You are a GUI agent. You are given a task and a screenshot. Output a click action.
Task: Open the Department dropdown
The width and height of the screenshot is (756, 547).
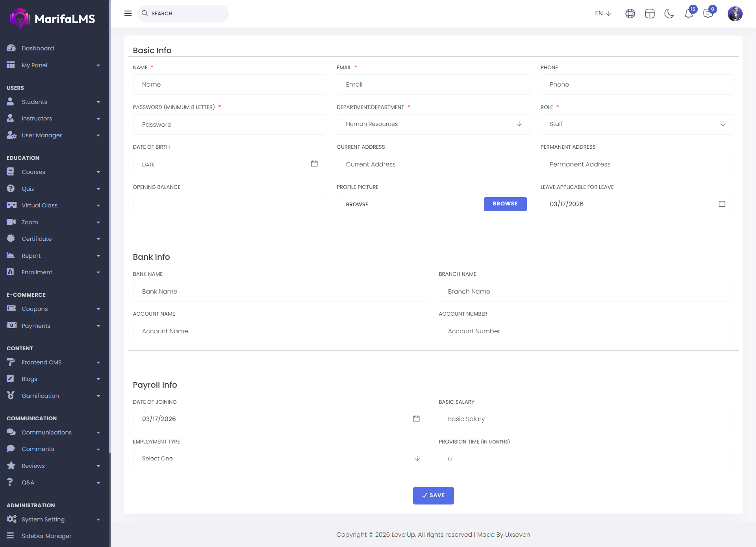(433, 124)
